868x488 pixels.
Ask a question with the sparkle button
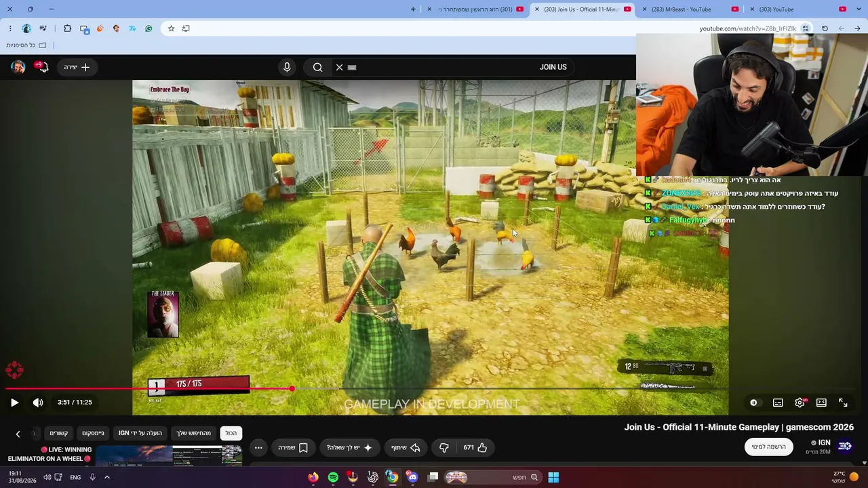(350, 447)
